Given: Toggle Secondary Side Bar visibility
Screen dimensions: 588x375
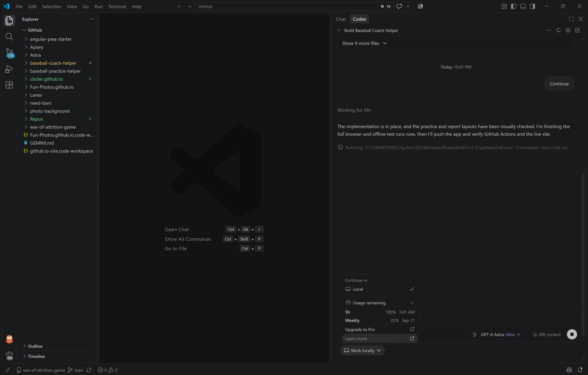Looking at the screenshot, I should pyautogui.click(x=533, y=7).
